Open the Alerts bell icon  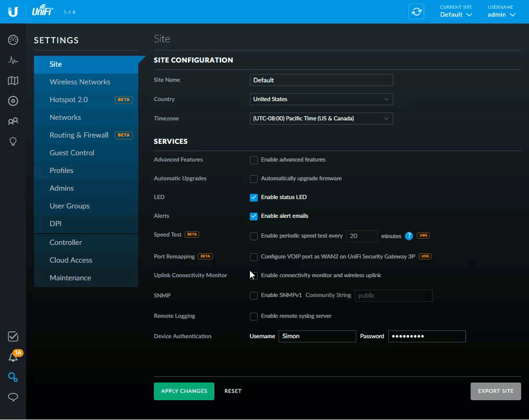tap(13, 357)
